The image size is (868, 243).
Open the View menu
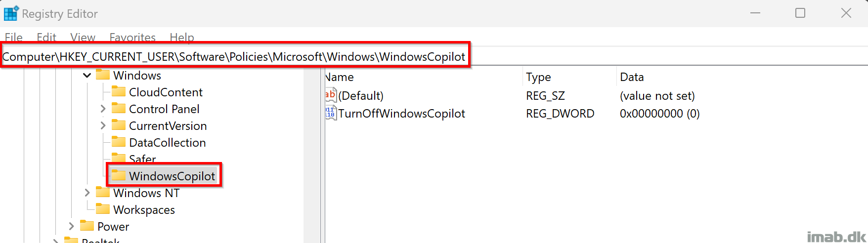83,38
